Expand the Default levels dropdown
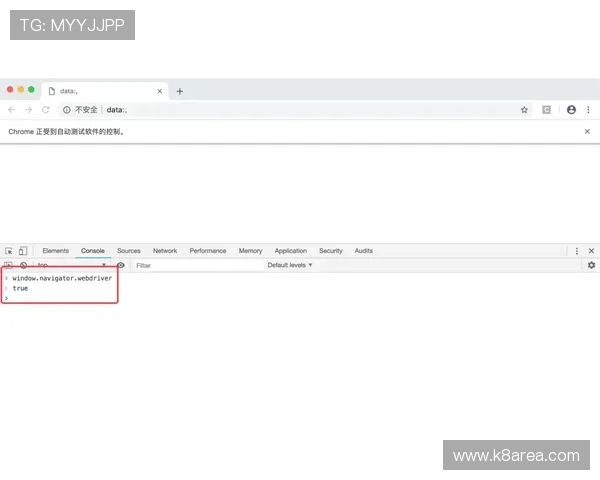The height and width of the screenshot is (480, 600). [290, 266]
